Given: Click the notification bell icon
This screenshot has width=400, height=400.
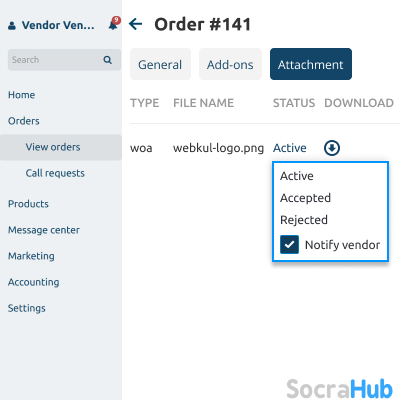Looking at the screenshot, I should coord(114,24).
